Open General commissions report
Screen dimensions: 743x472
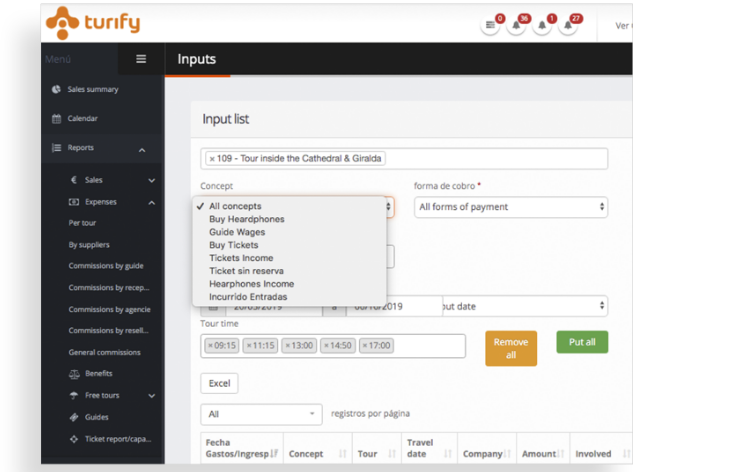point(104,352)
